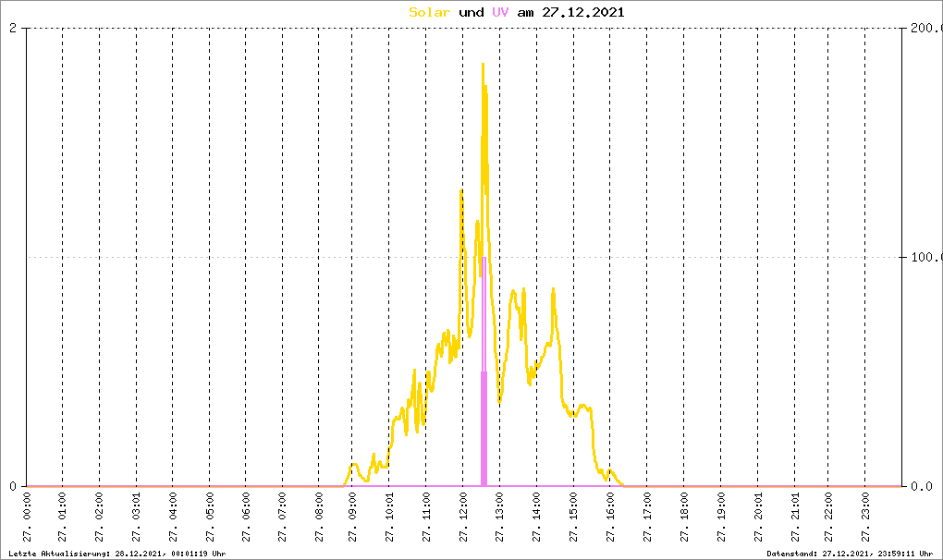Click the '27. 03:01' time axis label
Image resolution: width=943 pixels, height=560 pixels.
point(137,517)
